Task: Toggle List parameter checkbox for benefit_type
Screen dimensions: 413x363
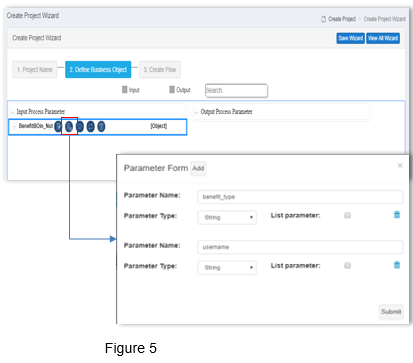Action: (347, 215)
